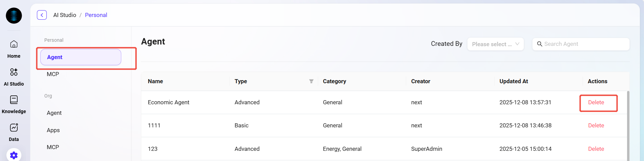Select MCP under Org section
This screenshot has height=161, width=644.
[x=53, y=147]
